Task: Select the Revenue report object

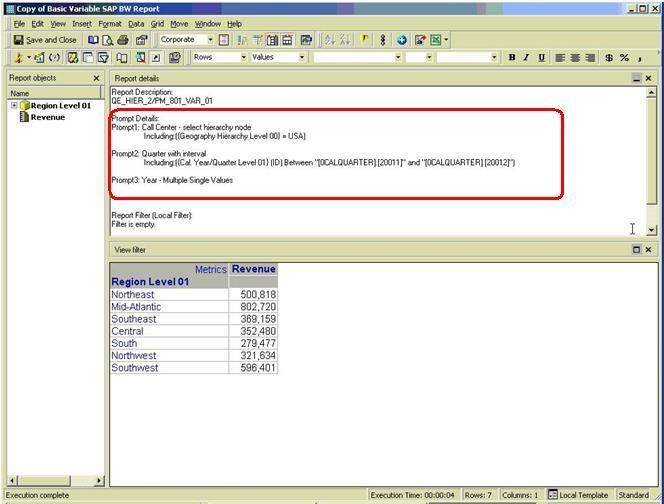Action: (47, 117)
